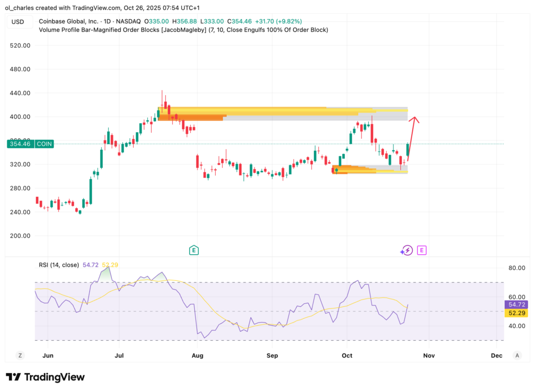This screenshot has width=535, height=392.
Task: Select the magenta E earnings marker icon
Action: coord(422,250)
